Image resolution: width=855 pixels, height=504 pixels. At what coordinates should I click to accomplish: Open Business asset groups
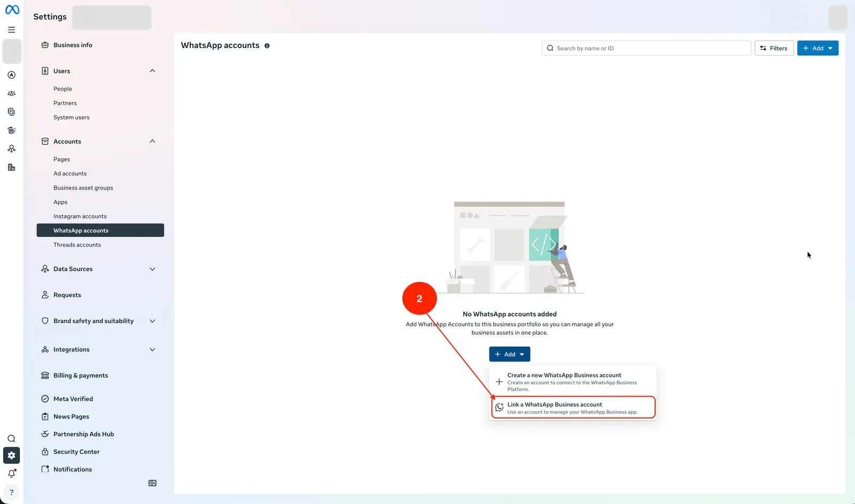point(83,188)
